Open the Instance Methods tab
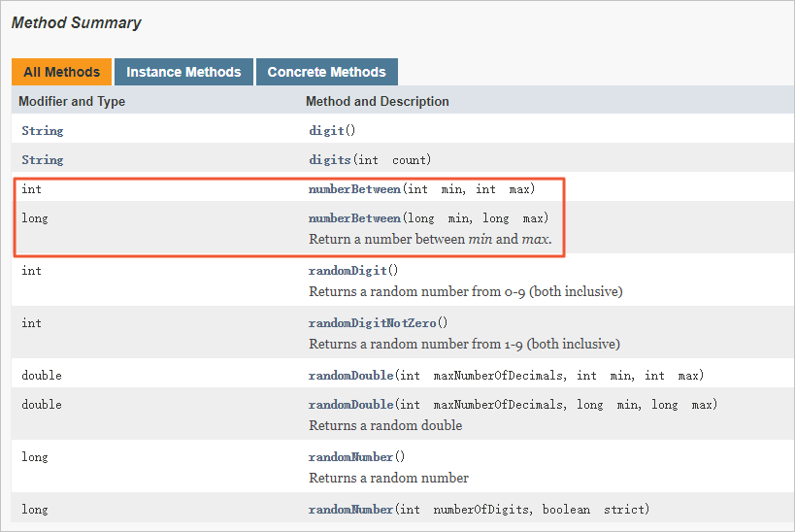Screen dimensions: 795x532 [183, 72]
